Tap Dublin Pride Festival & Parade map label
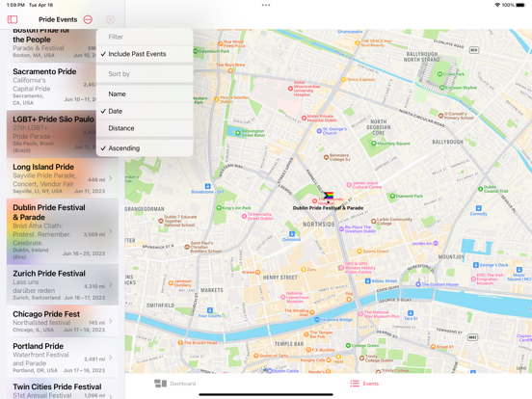 coord(328,208)
